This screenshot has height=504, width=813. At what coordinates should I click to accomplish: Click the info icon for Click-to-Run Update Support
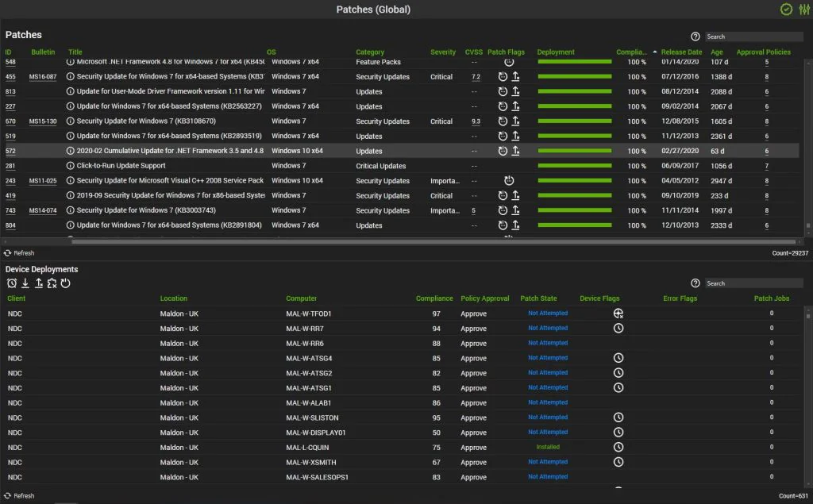click(x=71, y=165)
